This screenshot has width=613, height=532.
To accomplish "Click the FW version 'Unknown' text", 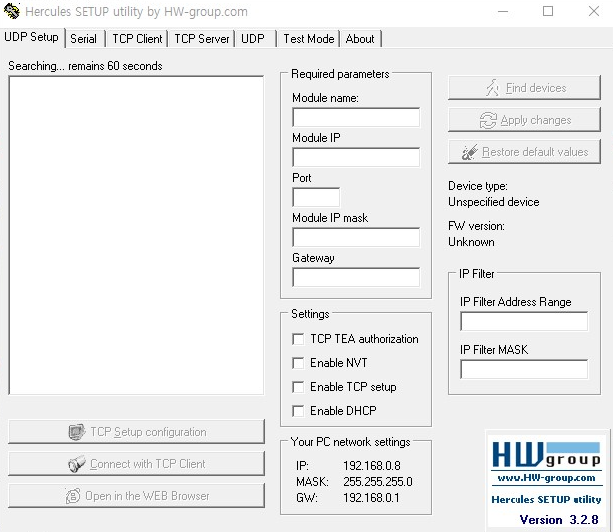I will 471,242.
